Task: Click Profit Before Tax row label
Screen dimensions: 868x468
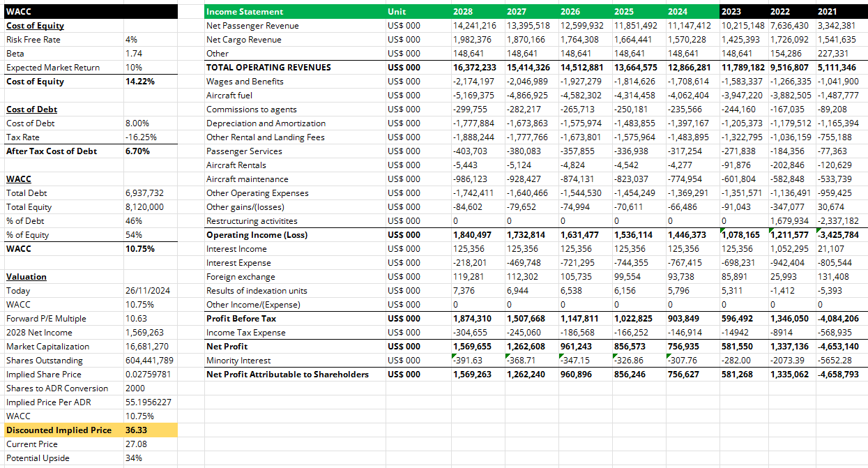Action: pyautogui.click(x=241, y=319)
